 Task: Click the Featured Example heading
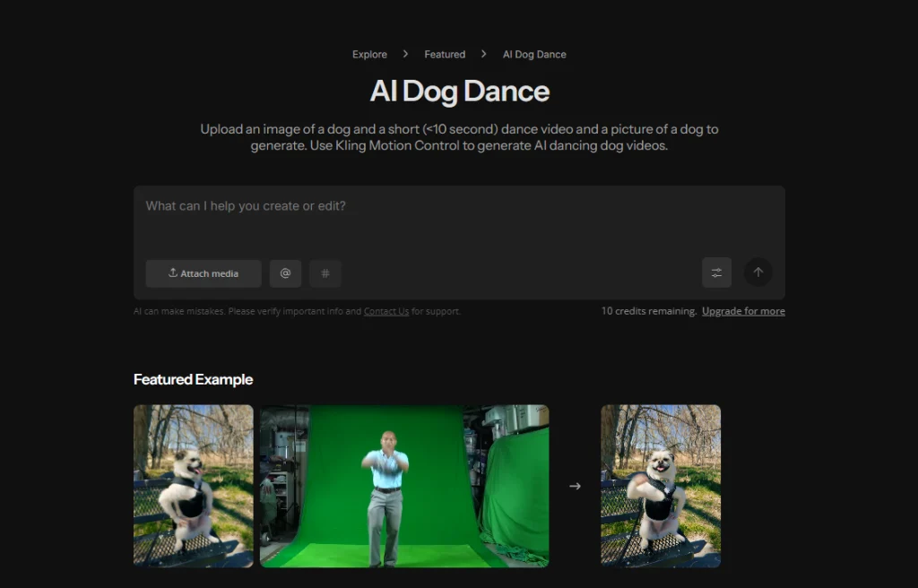tap(194, 379)
